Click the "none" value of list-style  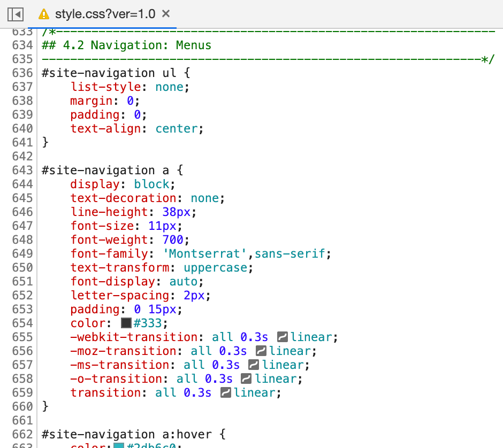[170, 87]
